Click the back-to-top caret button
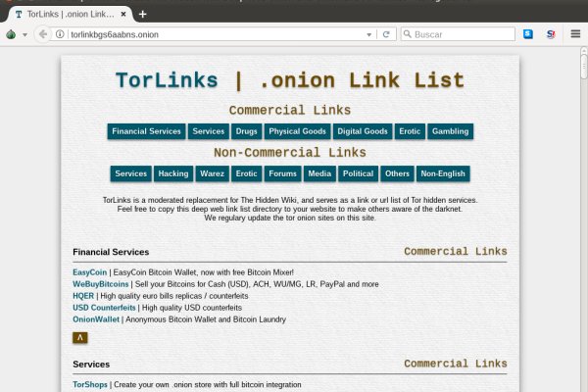This screenshot has height=392, width=588. tap(79, 337)
